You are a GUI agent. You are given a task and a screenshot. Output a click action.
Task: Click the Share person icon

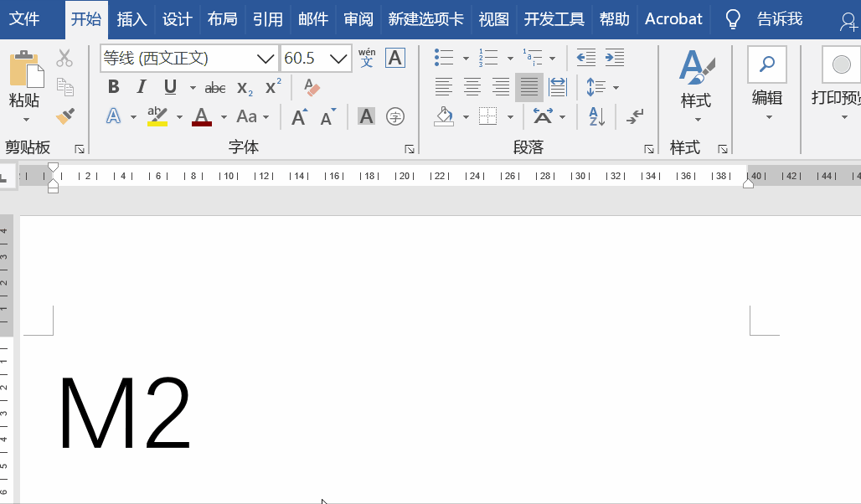click(x=849, y=22)
